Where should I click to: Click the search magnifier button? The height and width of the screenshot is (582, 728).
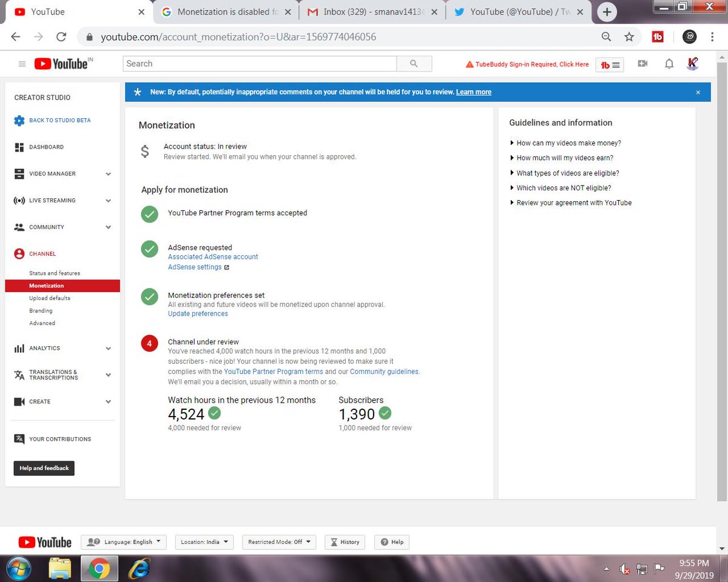click(414, 64)
